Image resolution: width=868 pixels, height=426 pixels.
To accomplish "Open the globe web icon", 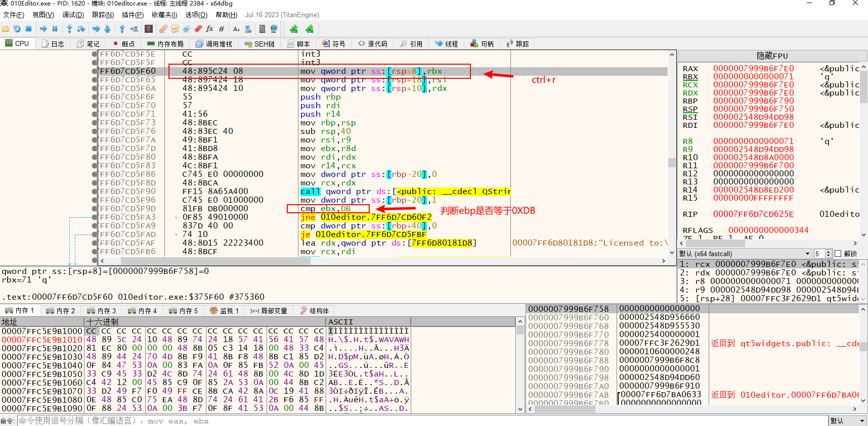I will point(274,29).
